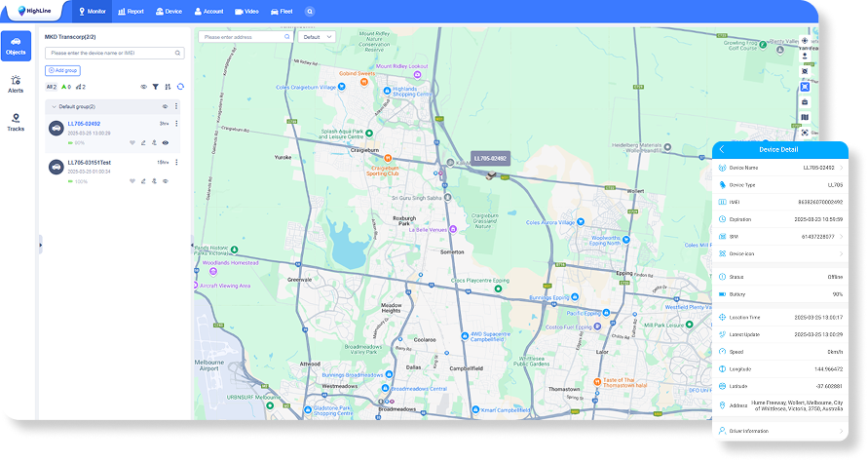Expand the Driver Information row

pyautogui.click(x=841, y=430)
